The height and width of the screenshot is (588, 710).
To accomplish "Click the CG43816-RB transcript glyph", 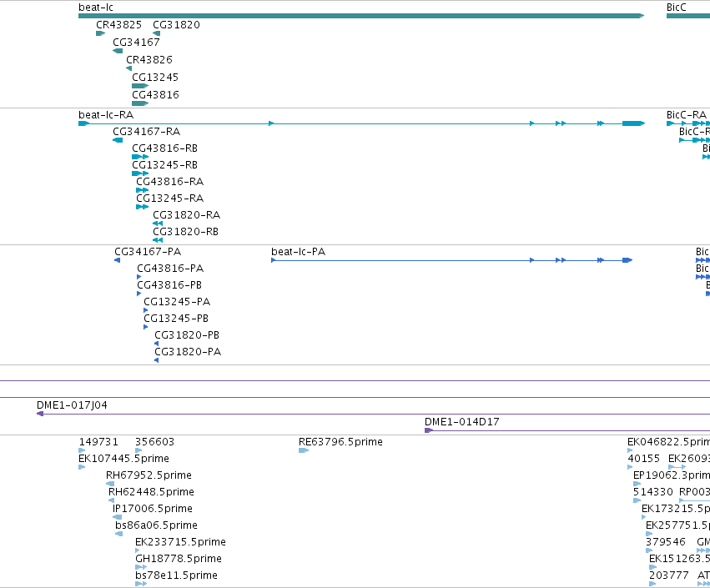I will 140,157.
